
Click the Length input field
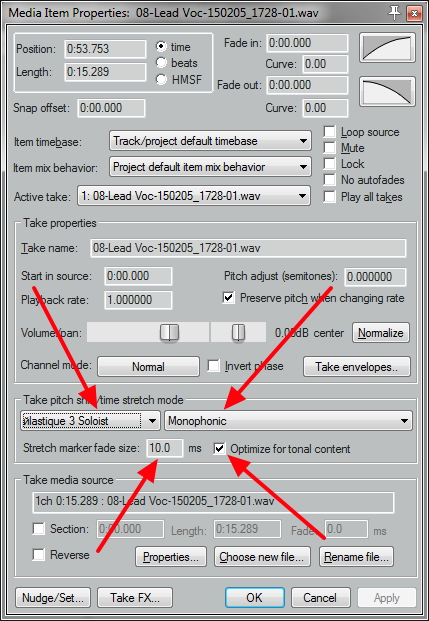105,72
